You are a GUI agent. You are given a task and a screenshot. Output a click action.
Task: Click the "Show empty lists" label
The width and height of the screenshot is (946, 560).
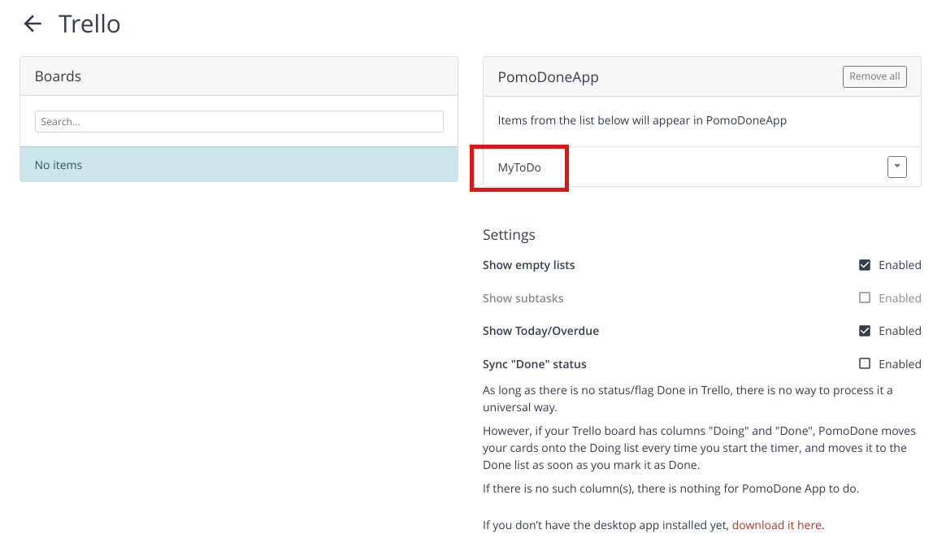528,265
